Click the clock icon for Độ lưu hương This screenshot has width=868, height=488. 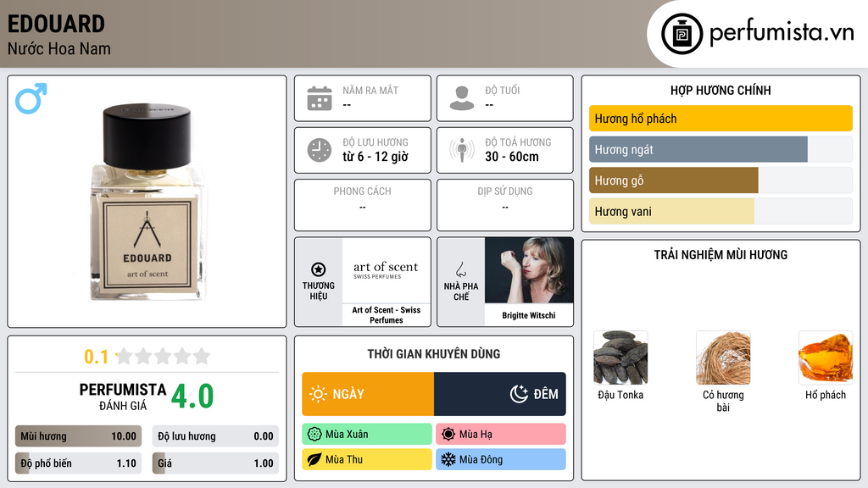pos(320,150)
